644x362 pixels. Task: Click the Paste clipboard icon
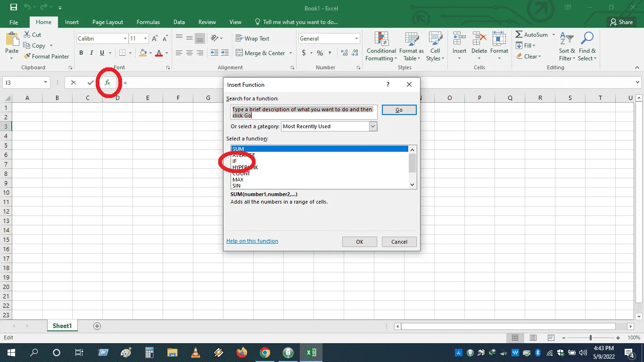(x=12, y=40)
